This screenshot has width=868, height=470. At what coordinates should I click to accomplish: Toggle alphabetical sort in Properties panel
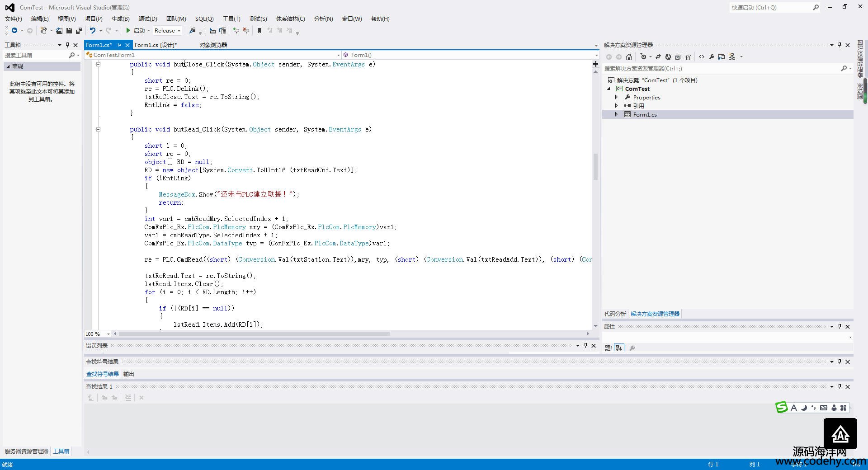(x=619, y=348)
